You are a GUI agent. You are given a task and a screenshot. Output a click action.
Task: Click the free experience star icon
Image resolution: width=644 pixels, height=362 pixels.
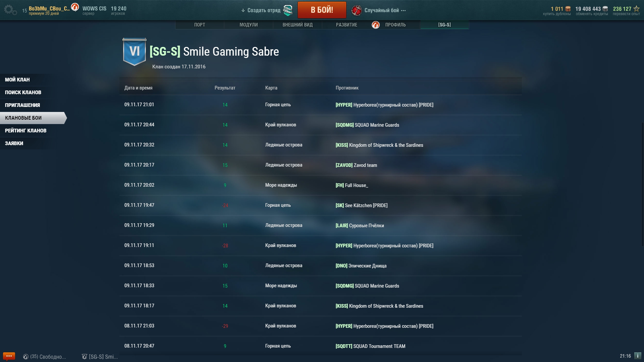coord(636,9)
